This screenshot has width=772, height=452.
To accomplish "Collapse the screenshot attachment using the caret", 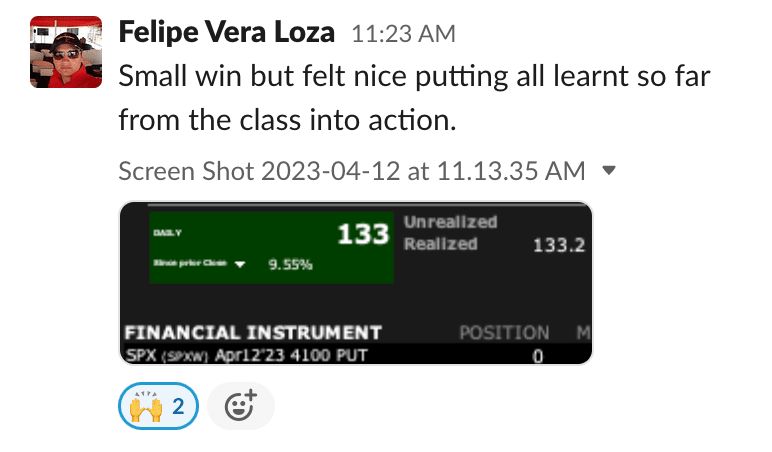I will click(x=609, y=171).
